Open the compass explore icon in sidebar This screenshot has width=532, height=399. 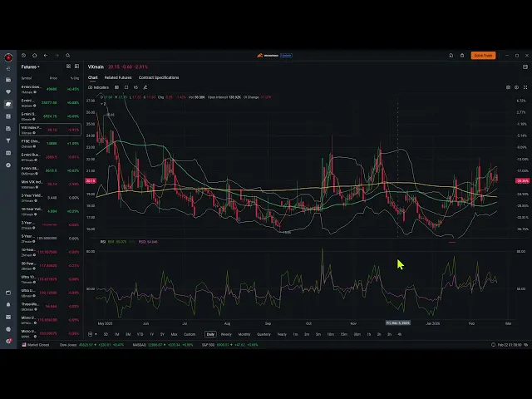tap(8, 165)
